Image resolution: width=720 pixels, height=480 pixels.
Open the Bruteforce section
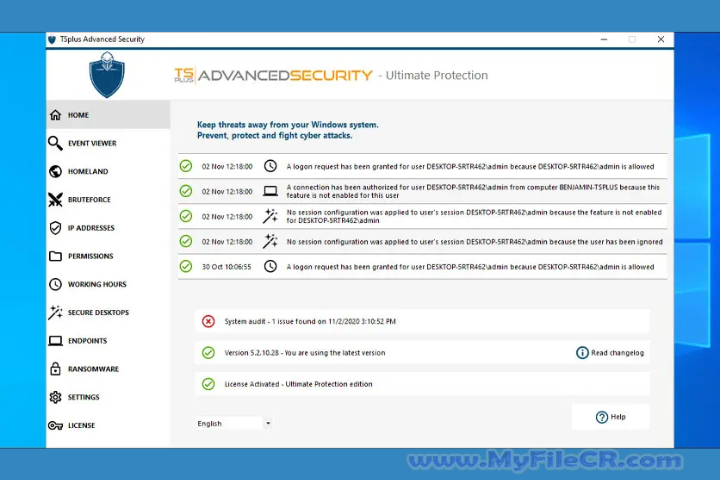click(108, 199)
